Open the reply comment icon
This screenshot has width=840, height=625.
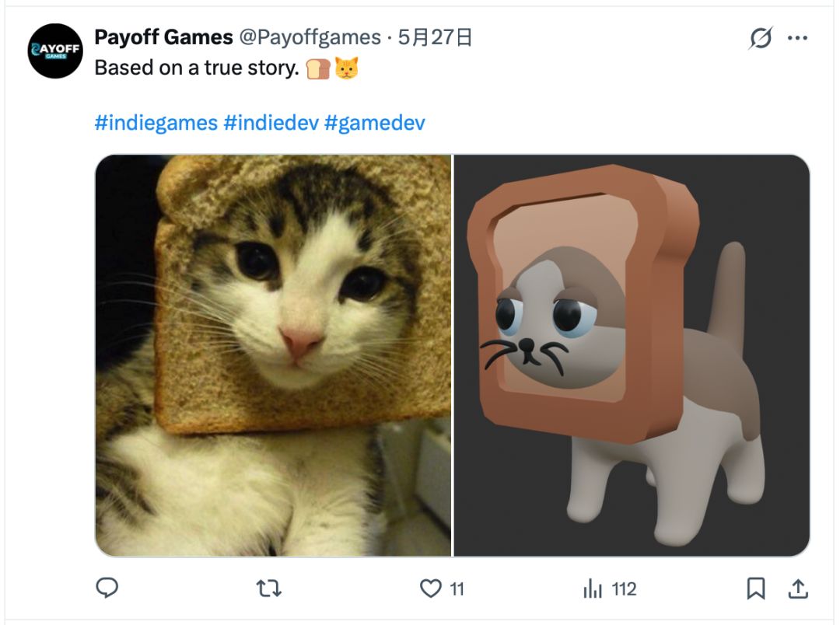point(107,588)
